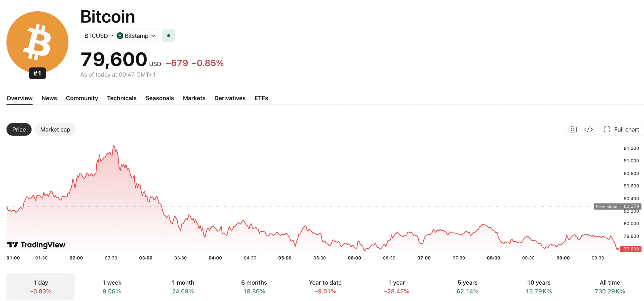
Task: Select the Year to date range
Action: click(325, 287)
